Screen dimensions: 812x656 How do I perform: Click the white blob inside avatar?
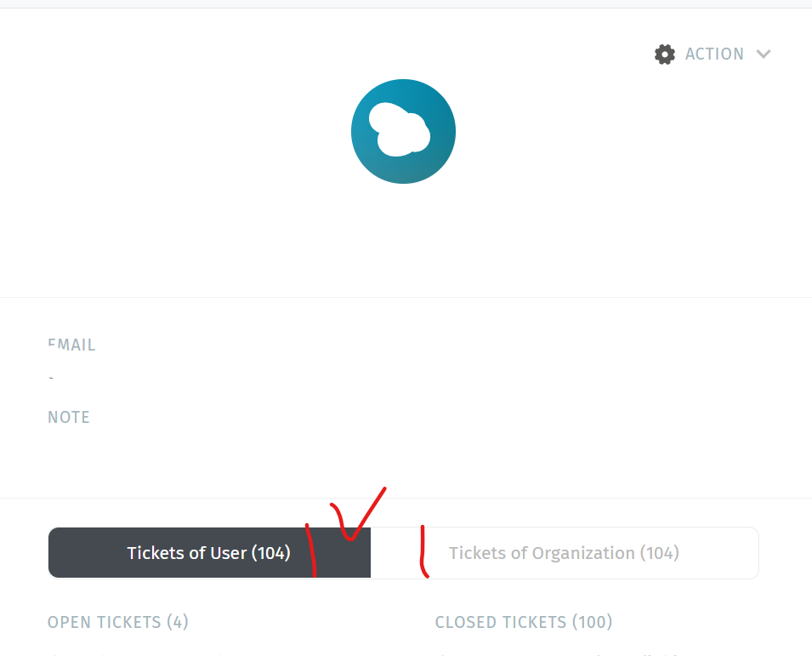(400, 129)
